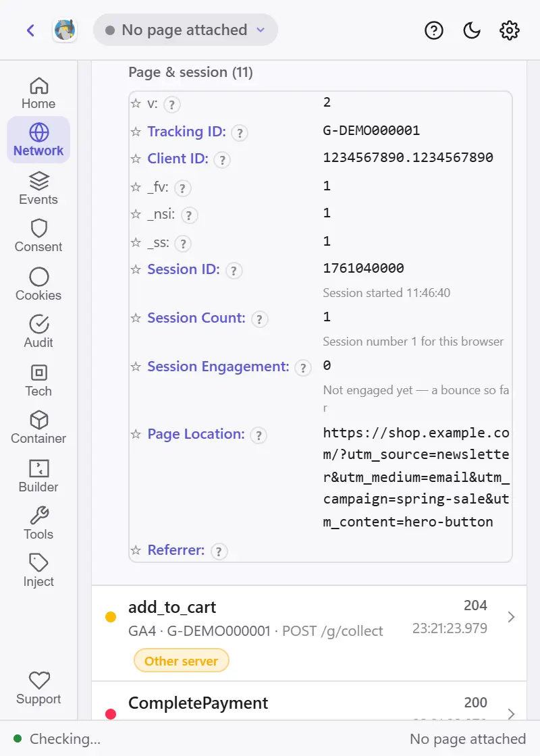Click the 'Page & session (11)' heading
The height and width of the screenshot is (756, 540).
tap(190, 72)
